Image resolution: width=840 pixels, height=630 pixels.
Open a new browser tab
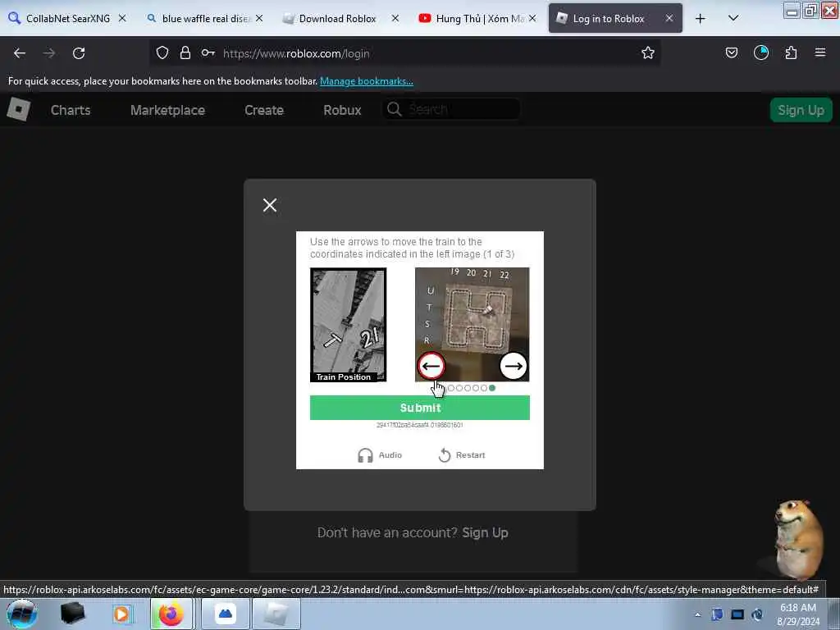tap(701, 19)
